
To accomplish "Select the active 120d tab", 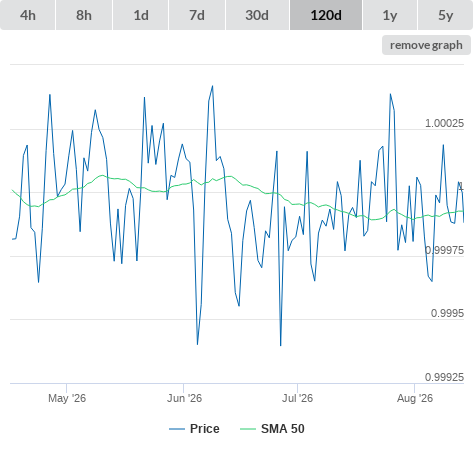I will (x=326, y=15).
